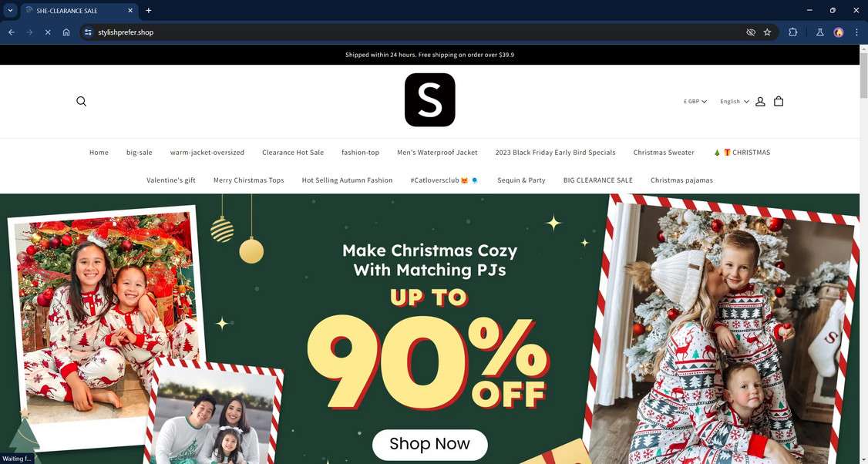
Task: Expand the English language dropdown
Action: [735, 101]
